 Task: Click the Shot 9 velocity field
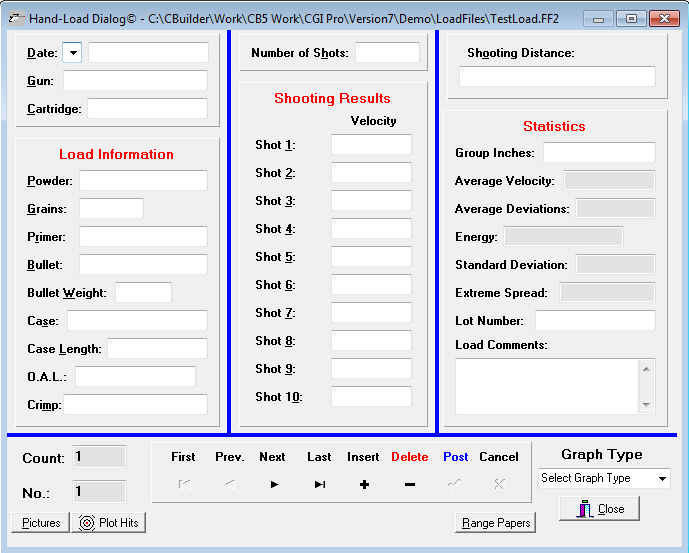click(x=371, y=368)
